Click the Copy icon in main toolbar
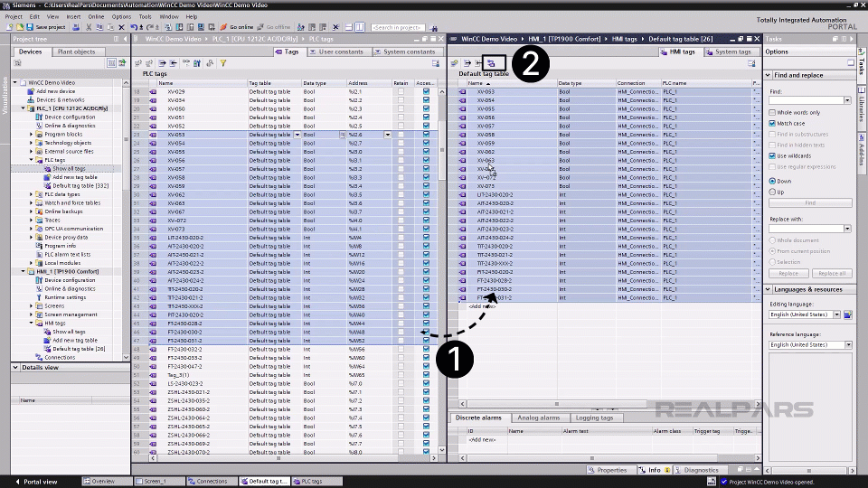 (x=99, y=27)
